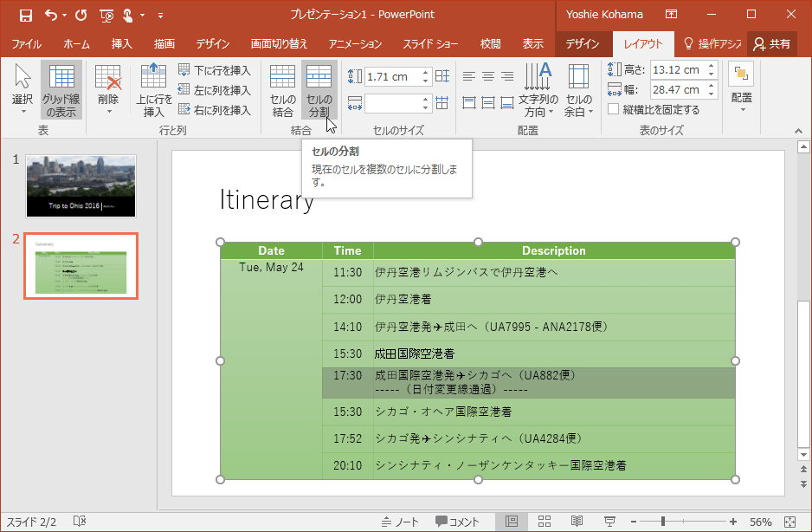Open セルの余白 cell margins dropdown

pos(578,90)
